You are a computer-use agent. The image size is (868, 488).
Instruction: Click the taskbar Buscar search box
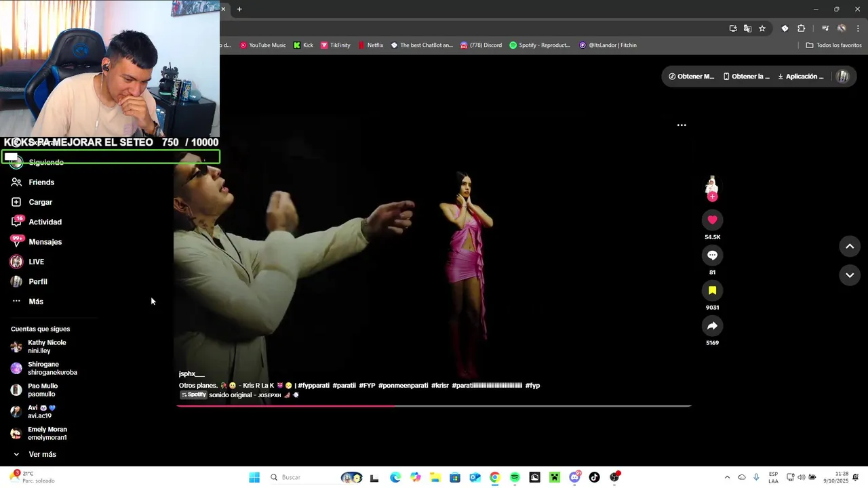click(301, 477)
